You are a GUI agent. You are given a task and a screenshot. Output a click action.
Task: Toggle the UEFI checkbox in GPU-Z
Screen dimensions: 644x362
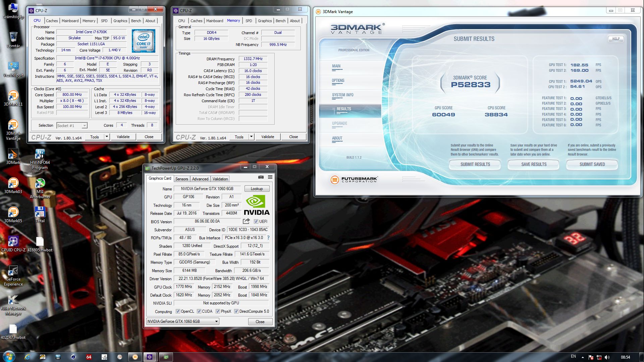[x=256, y=222]
